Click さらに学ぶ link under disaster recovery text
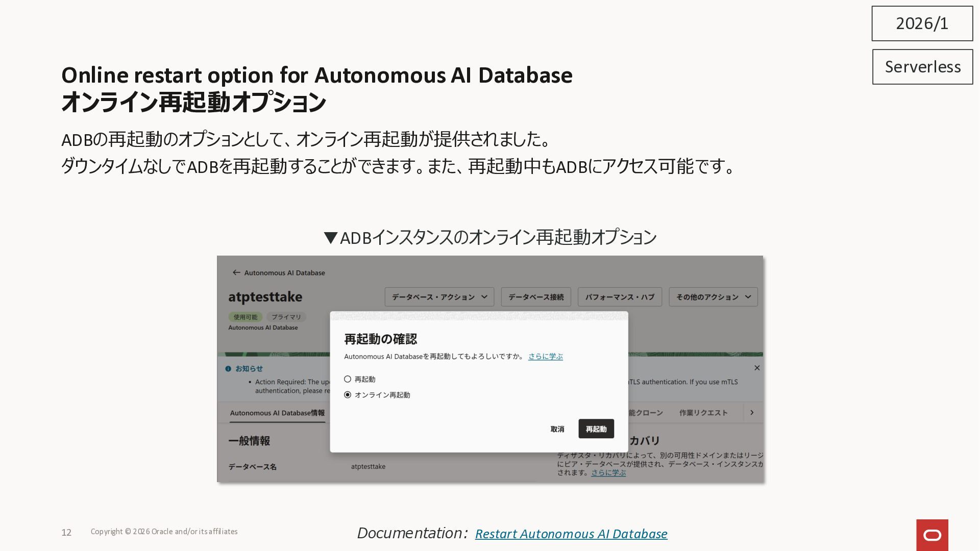 608,473
